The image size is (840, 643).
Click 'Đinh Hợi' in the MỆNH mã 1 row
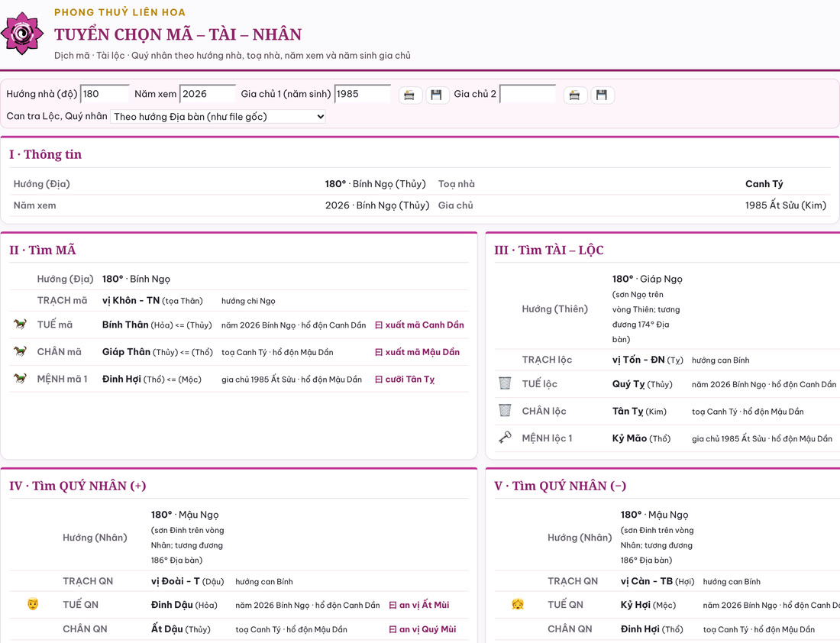121,380
